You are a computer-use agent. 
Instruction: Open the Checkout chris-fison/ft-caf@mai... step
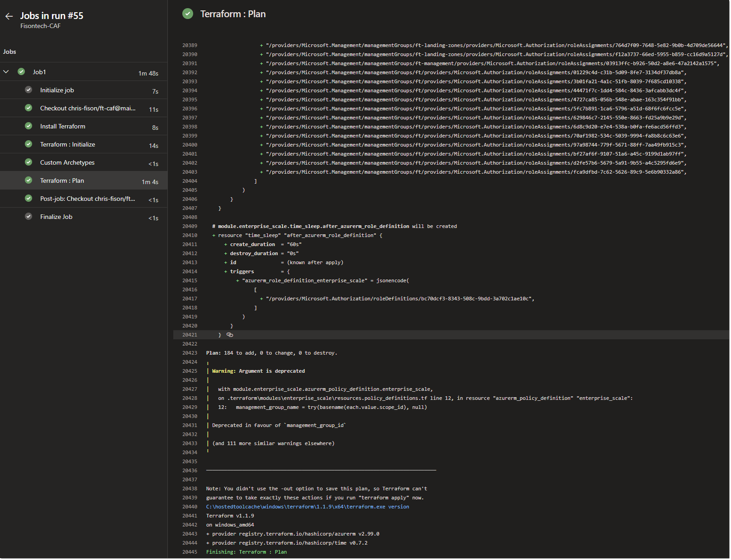pos(84,108)
